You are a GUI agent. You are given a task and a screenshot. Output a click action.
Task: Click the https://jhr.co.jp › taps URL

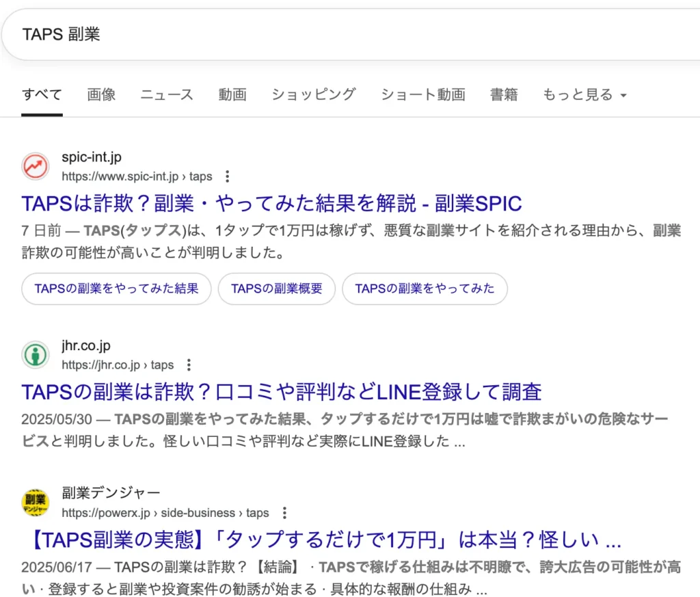(118, 364)
